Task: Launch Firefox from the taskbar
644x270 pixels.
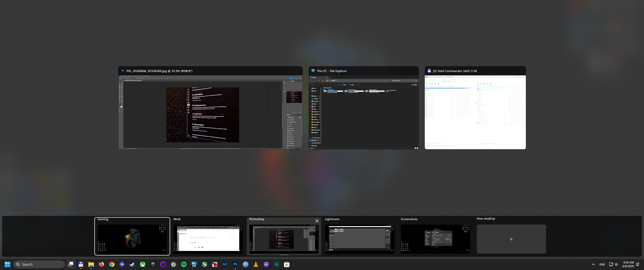Action: [101, 264]
